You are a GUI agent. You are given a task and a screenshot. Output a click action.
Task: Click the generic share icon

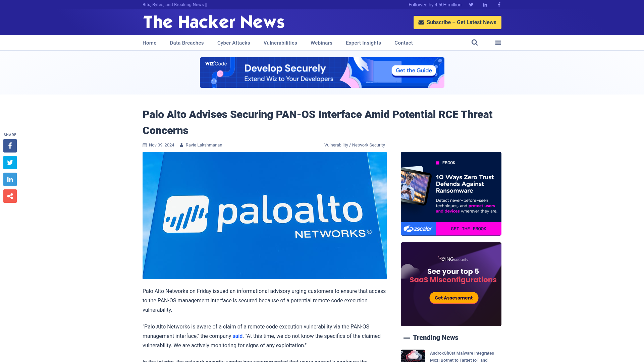pos(10,196)
